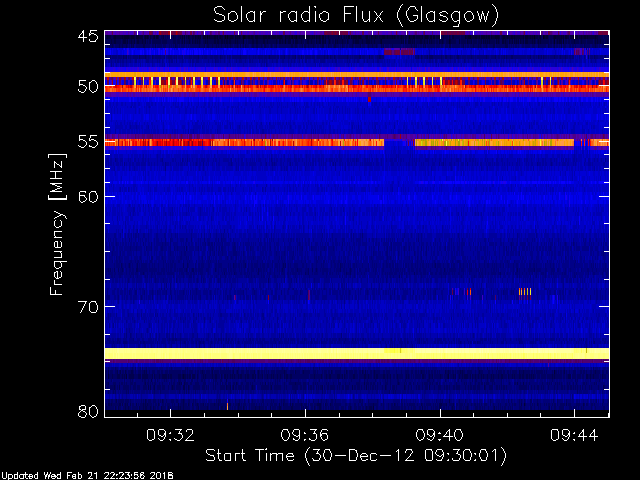Select the 55 frequency tick label
The height and width of the screenshot is (480, 640).
click(88, 142)
